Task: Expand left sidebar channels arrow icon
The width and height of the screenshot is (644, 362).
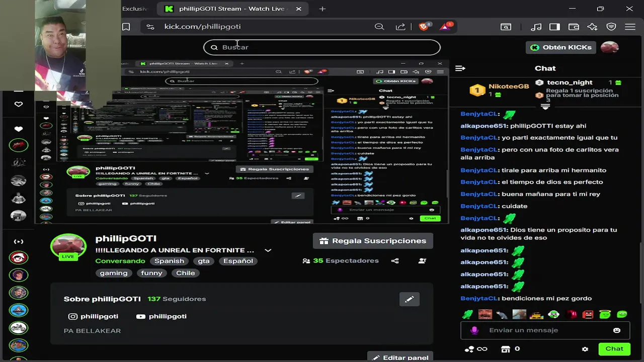Action: click(19, 242)
